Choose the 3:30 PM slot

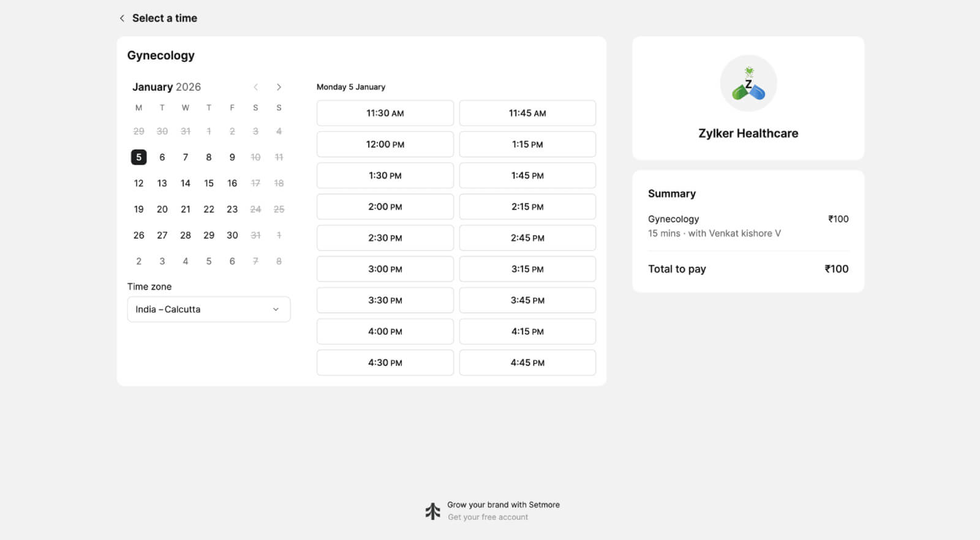coord(385,300)
